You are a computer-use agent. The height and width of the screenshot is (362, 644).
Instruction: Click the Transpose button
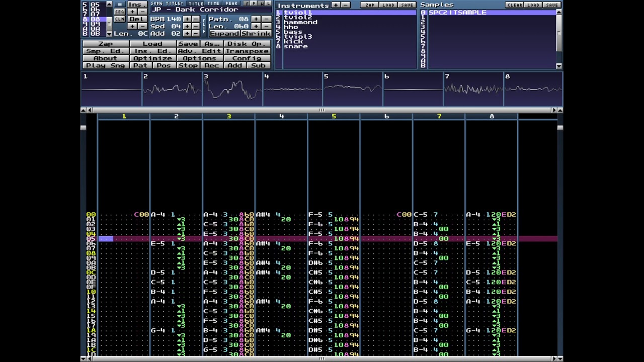(247, 51)
